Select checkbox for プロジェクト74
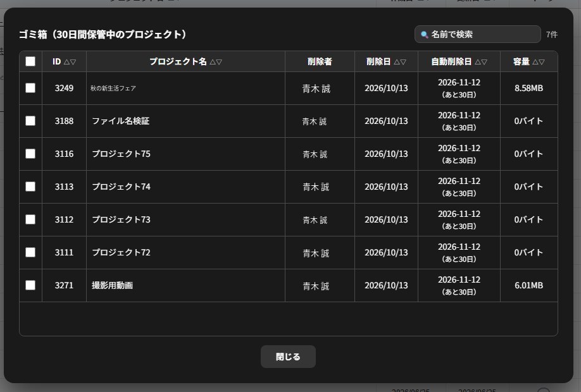Image resolution: width=581 pixels, height=392 pixels. [x=30, y=187]
